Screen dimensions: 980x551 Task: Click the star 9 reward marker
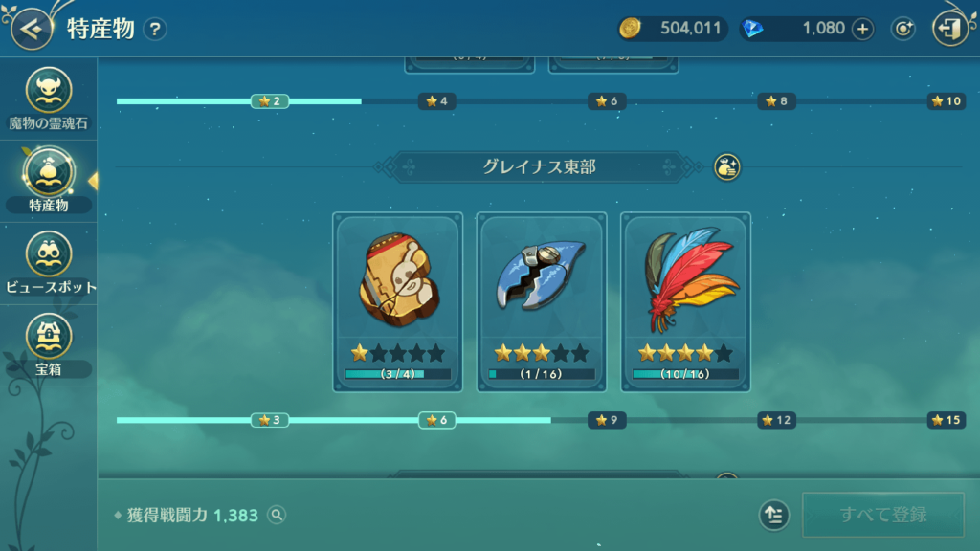click(x=606, y=421)
